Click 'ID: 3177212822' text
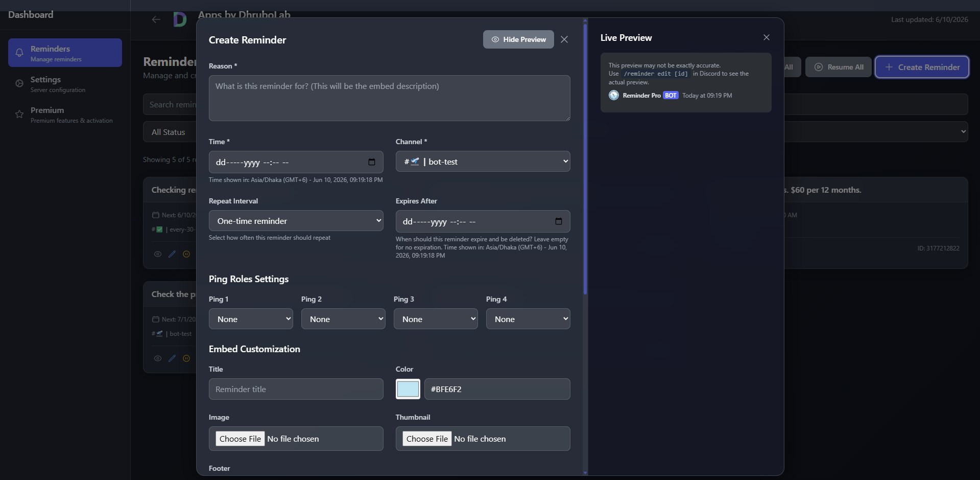Image resolution: width=980 pixels, height=480 pixels. pyautogui.click(x=938, y=248)
